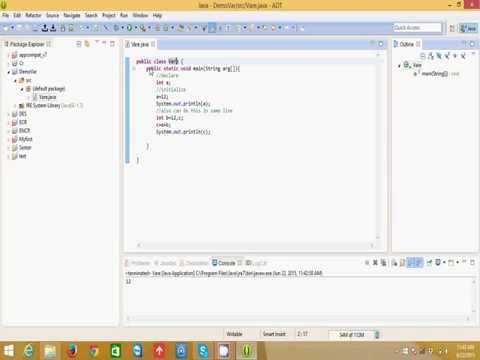Close the Vare.java editor tab
The width and height of the screenshot is (480, 360).
153,44
